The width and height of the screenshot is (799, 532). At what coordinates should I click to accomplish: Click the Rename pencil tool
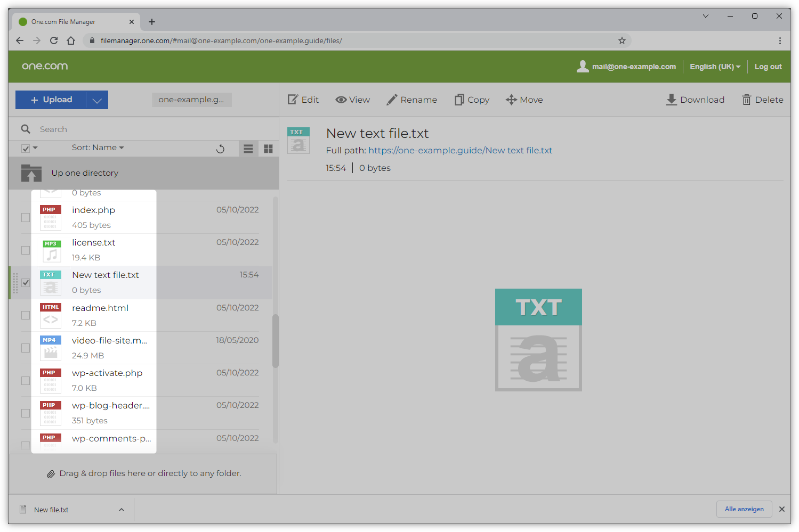pyautogui.click(x=392, y=100)
